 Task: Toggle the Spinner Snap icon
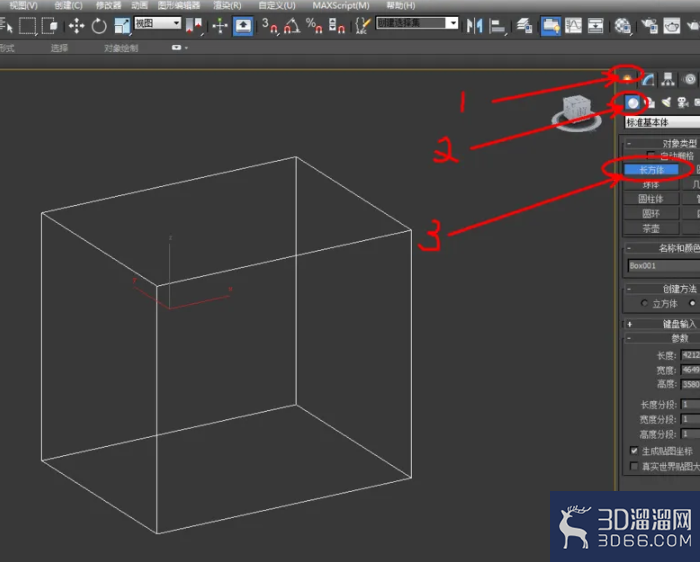click(x=337, y=25)
